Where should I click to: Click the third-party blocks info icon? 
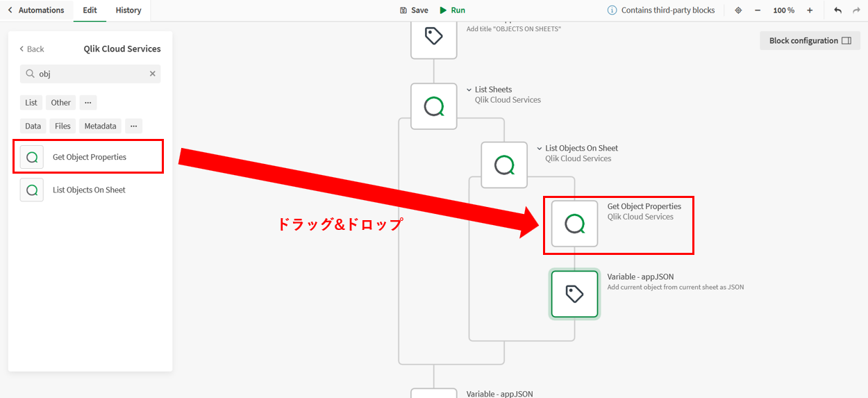tap(612, 10)
